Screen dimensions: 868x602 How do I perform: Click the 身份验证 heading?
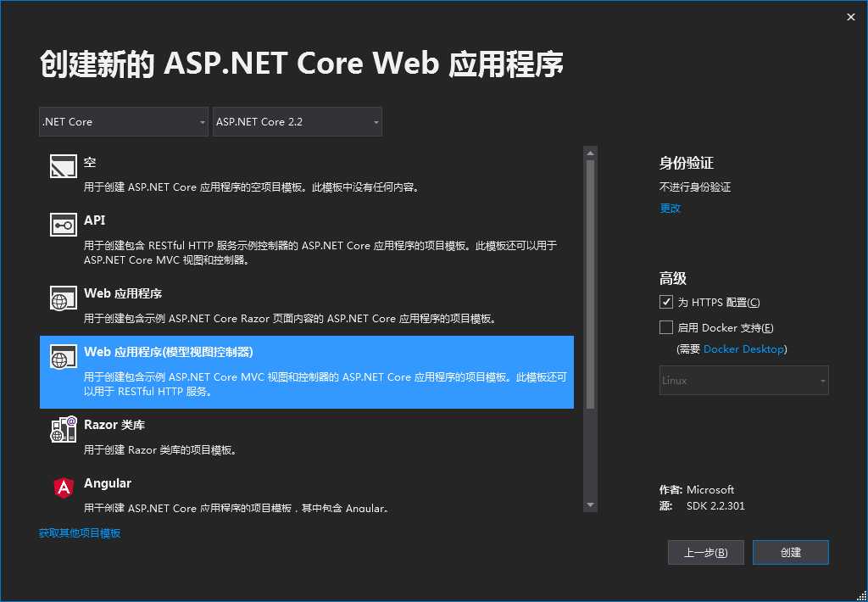(x=687, y=163)
